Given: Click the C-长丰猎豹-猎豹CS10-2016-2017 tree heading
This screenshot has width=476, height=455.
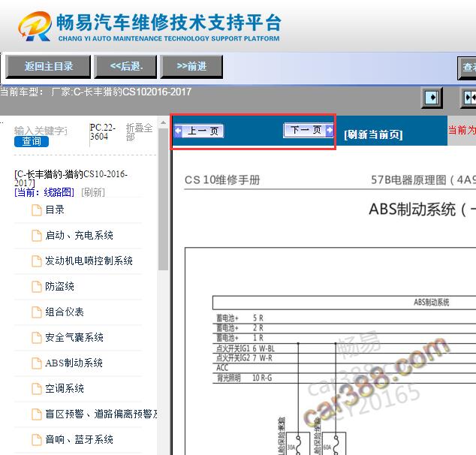Looking at the screenshot, I should point(71,179).
